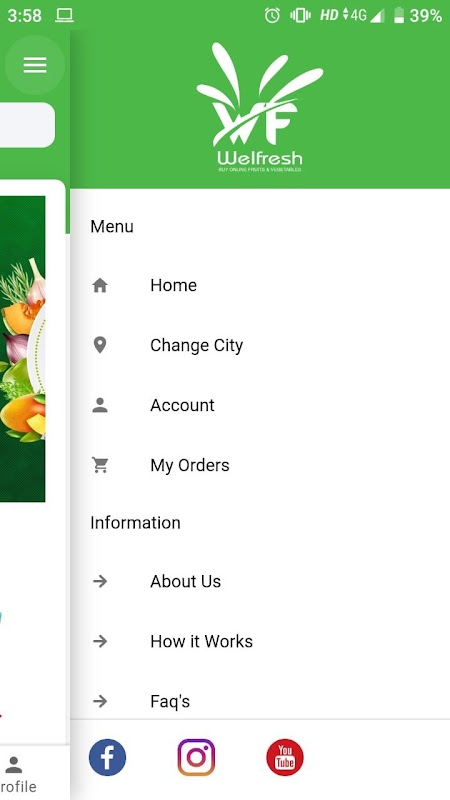Select Home in the menu

tap(260, 285)
